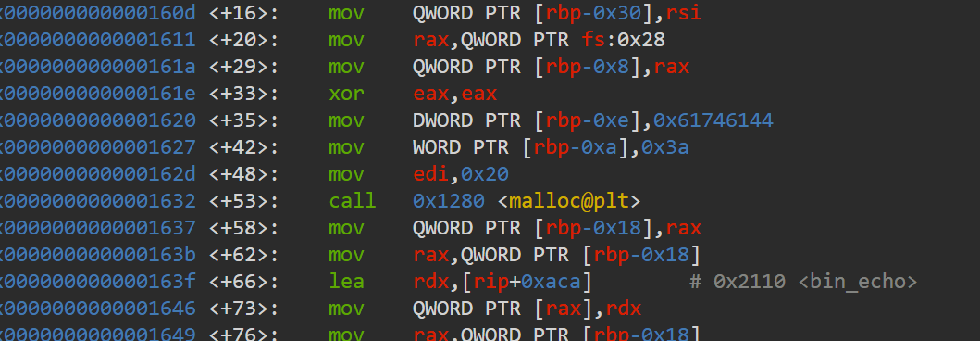This screenshot has height=341, width=980.
Task: Click the offset label <+66>
Action: pos(243,282)
